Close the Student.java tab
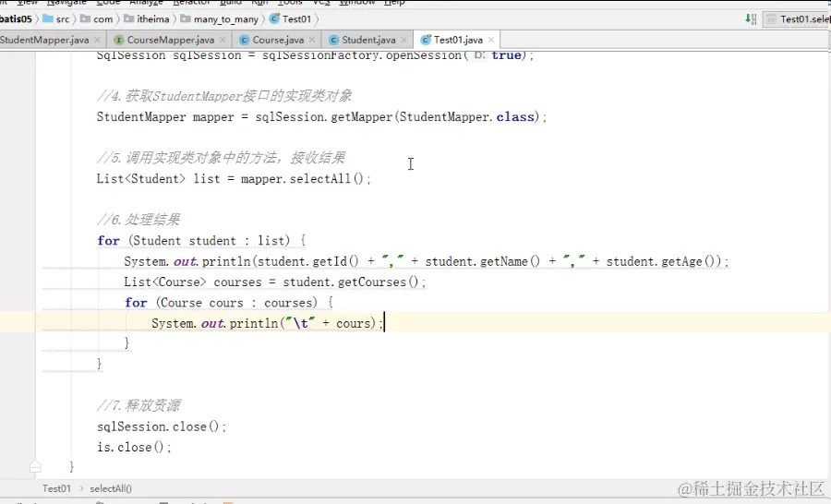The height and width of the screenshot is (504, 831). coord(403,40)
